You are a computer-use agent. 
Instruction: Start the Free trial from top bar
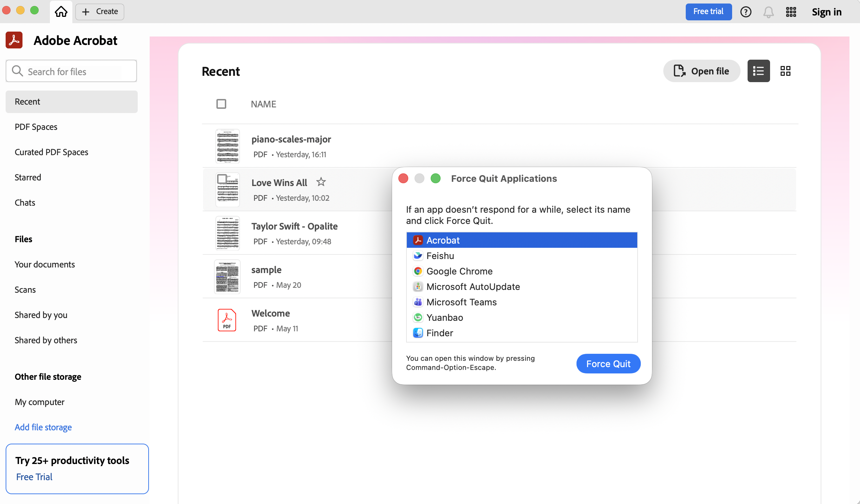click(709, 12)
